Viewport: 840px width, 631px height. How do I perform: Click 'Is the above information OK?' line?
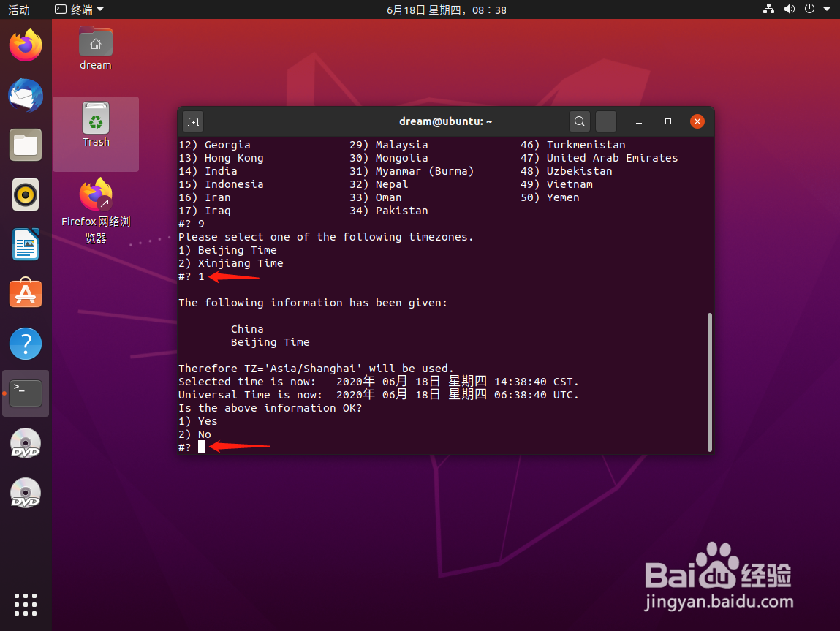click(x=270, y=408)
